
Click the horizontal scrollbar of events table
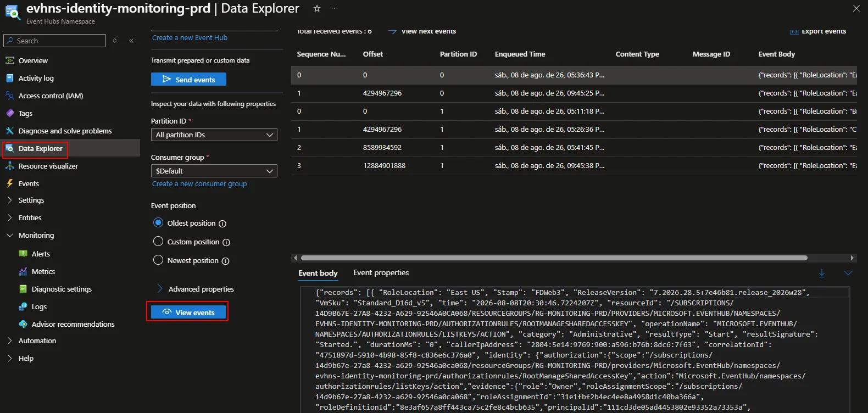click(x=554, y=258)
